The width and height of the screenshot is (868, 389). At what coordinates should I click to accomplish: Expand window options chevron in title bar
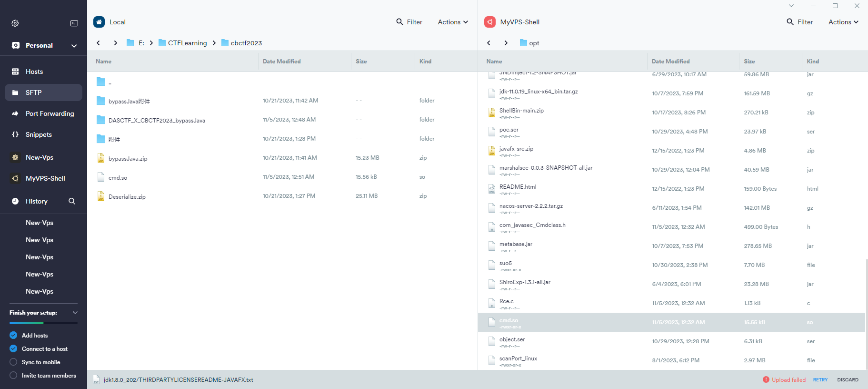tap(791, 6)
